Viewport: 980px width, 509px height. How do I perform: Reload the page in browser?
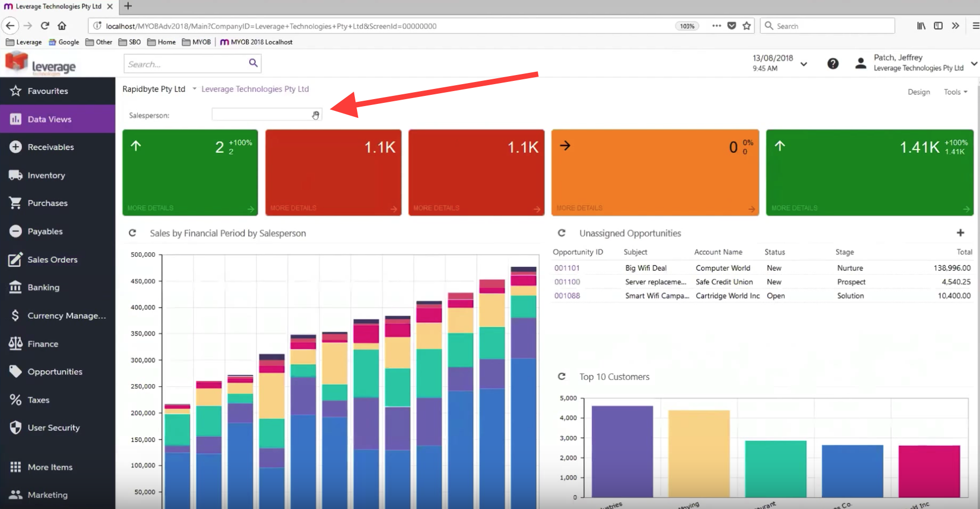(45, 26)
